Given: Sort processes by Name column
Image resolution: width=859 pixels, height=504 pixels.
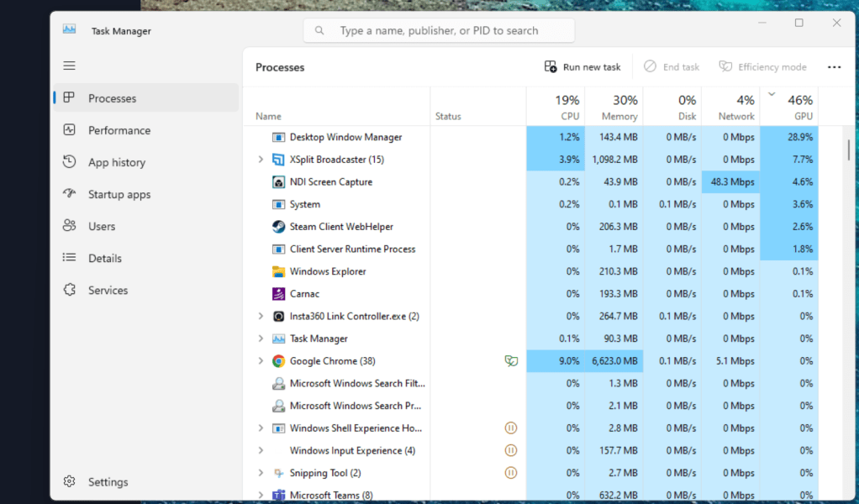Looking at the screenshot, I should click(x=336, y=106).
